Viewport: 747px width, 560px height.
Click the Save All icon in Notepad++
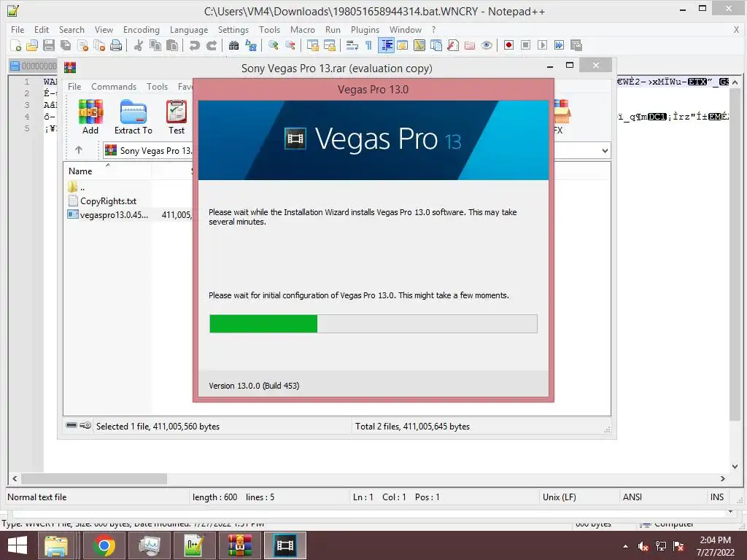66,45
